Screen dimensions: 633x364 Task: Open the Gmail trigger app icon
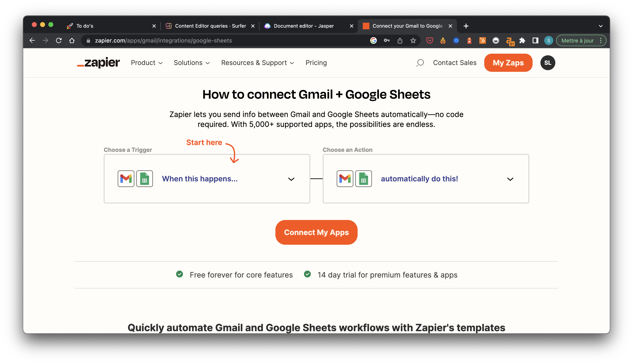[x=126, y=178]
